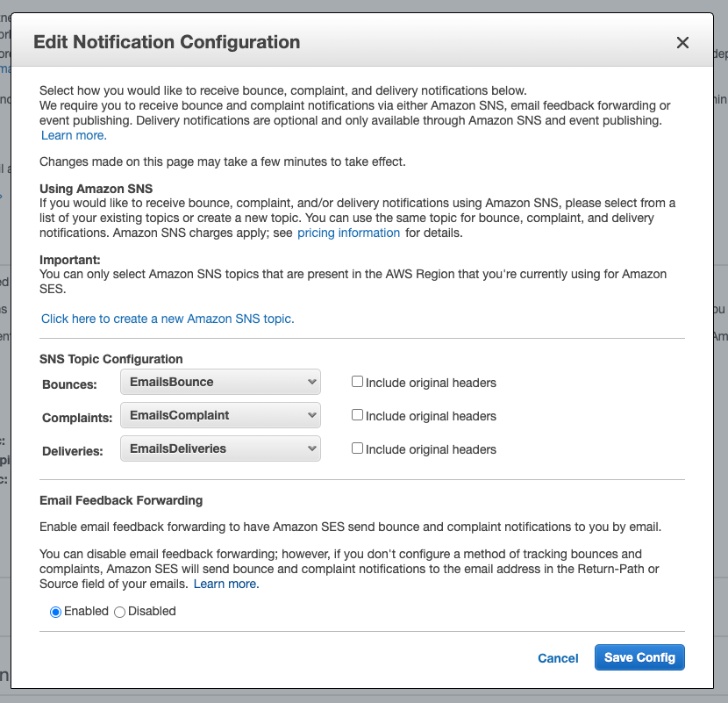Cancel the notification configuration changes
This screenshot has width=728, height=703.
coord(558,658)
